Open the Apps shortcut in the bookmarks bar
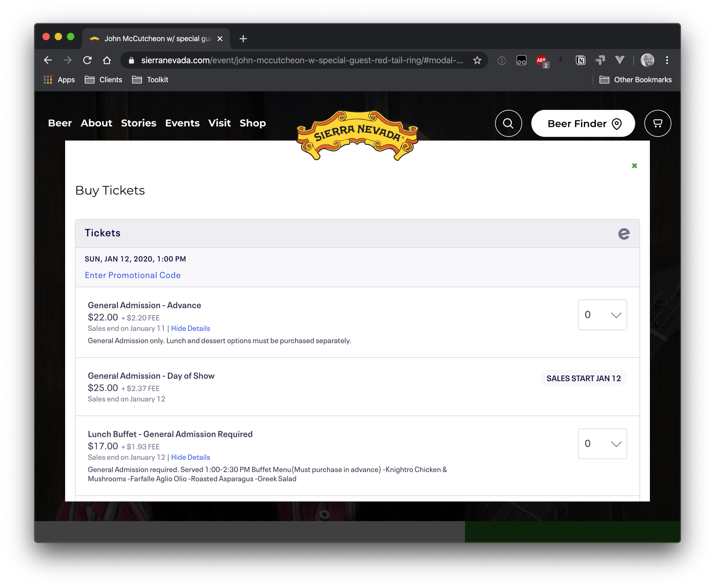 pyautogui.click(x=59, y=80)
